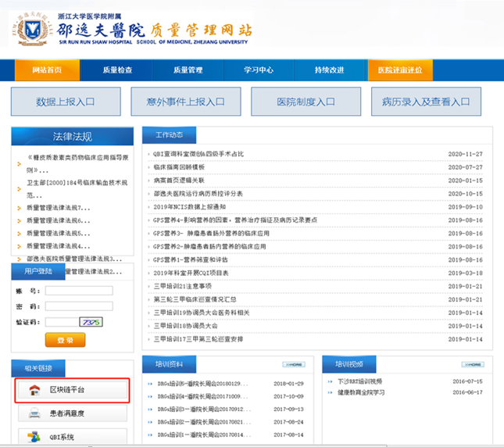This screenshot has height=447, width=504.
Task: Click the captcha image 7375
Action: [91, 322]
